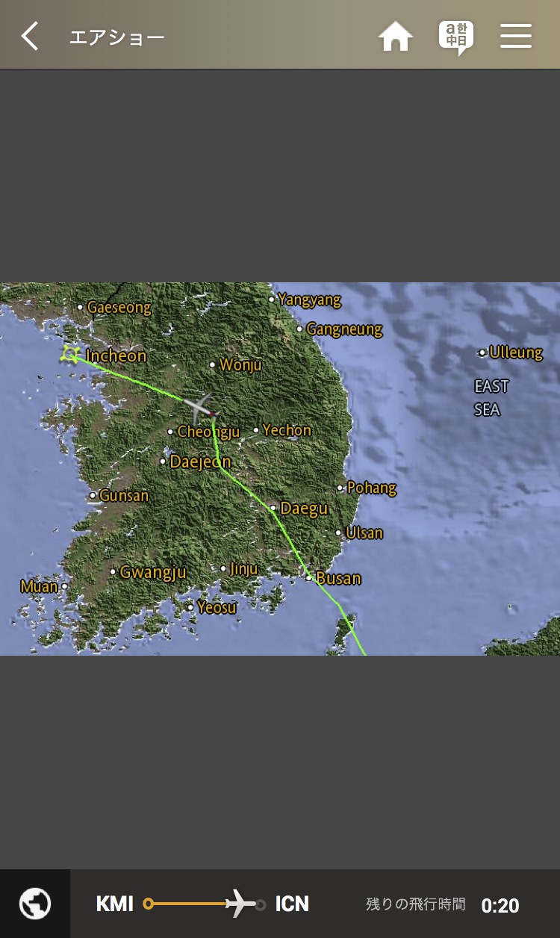Tap the Daegu city label

[304, 509]
